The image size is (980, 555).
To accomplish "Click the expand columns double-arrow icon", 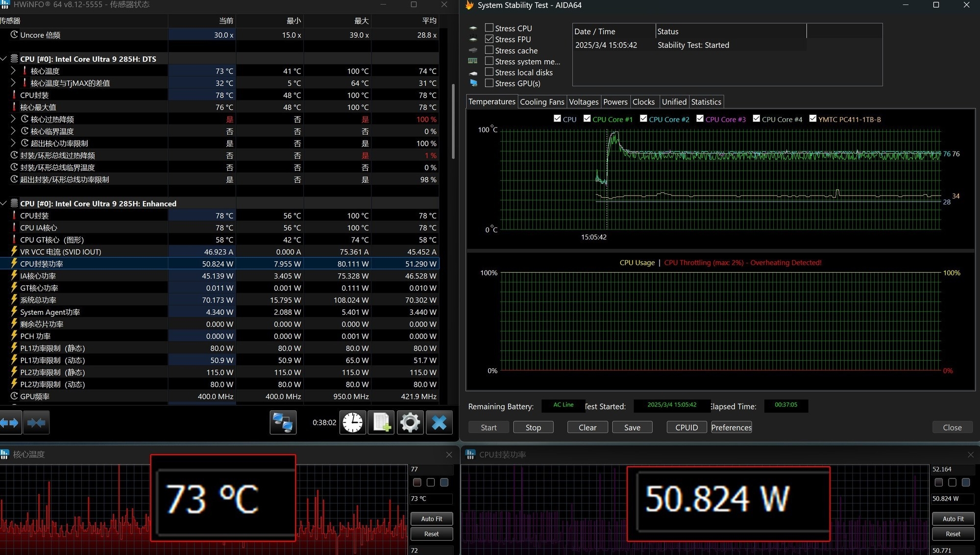I will 9,422.
